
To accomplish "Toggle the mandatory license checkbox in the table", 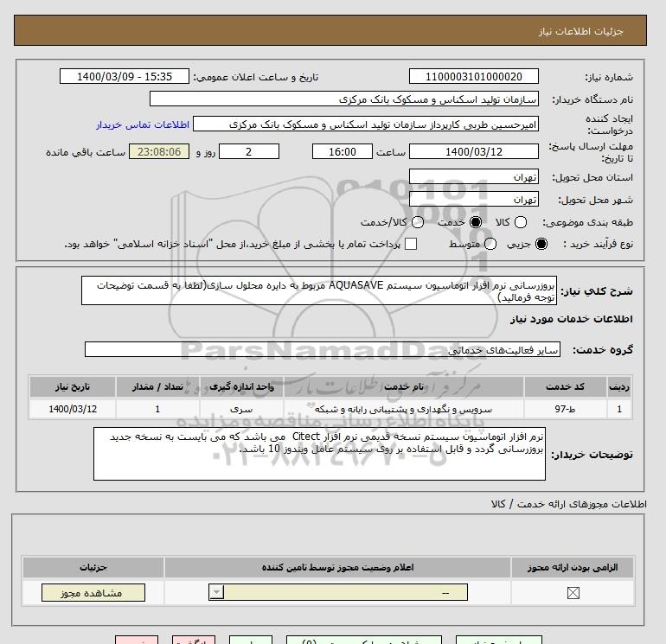I will coord(573,593).
